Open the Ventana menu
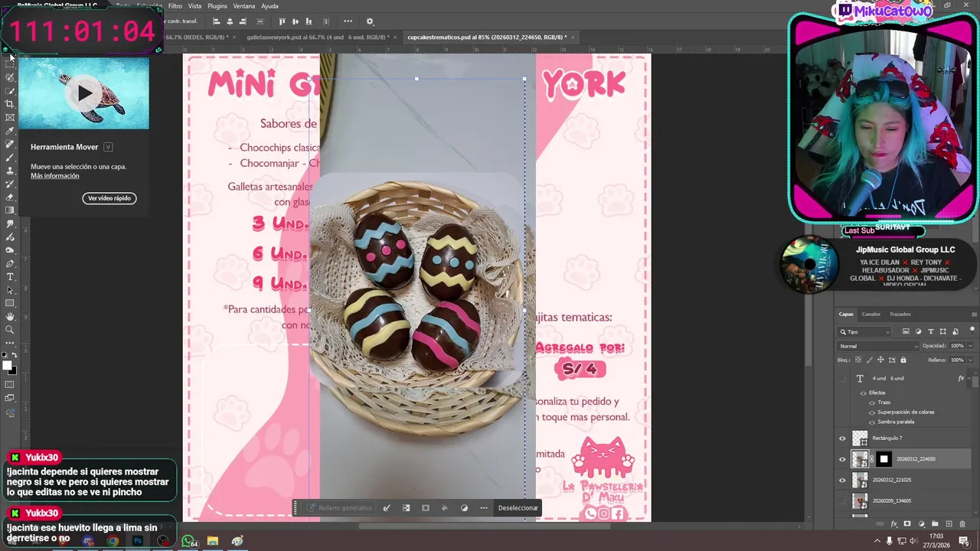Screen dimensions: 980x551 [x=244, y=6]
